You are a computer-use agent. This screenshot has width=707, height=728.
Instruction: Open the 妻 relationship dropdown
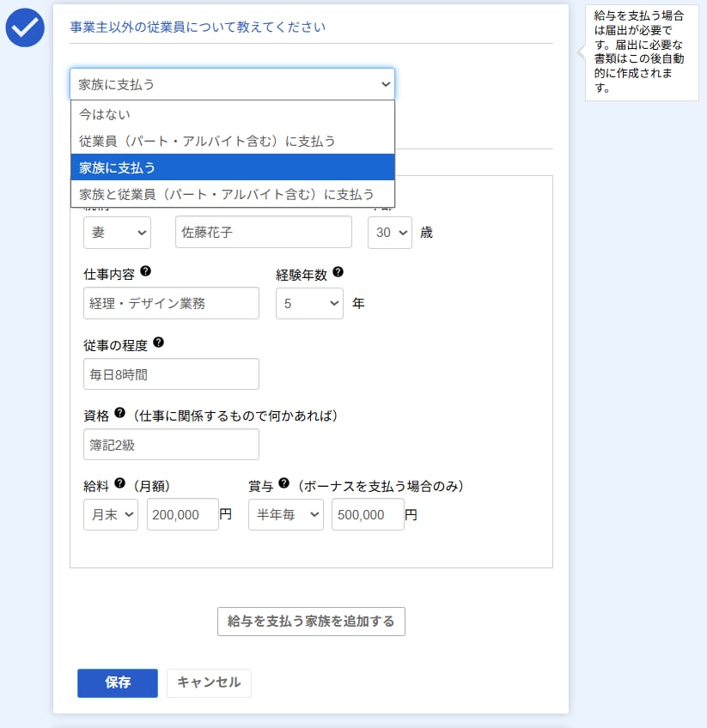coord(117,232)
